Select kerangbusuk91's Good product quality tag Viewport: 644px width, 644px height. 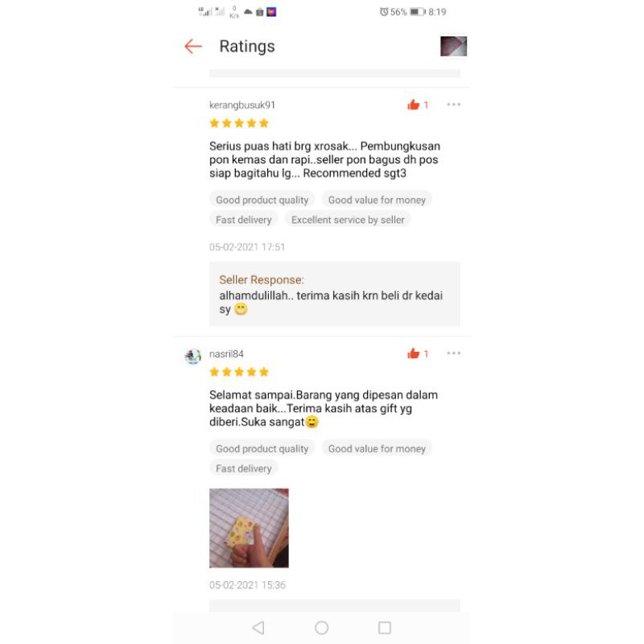262,200
